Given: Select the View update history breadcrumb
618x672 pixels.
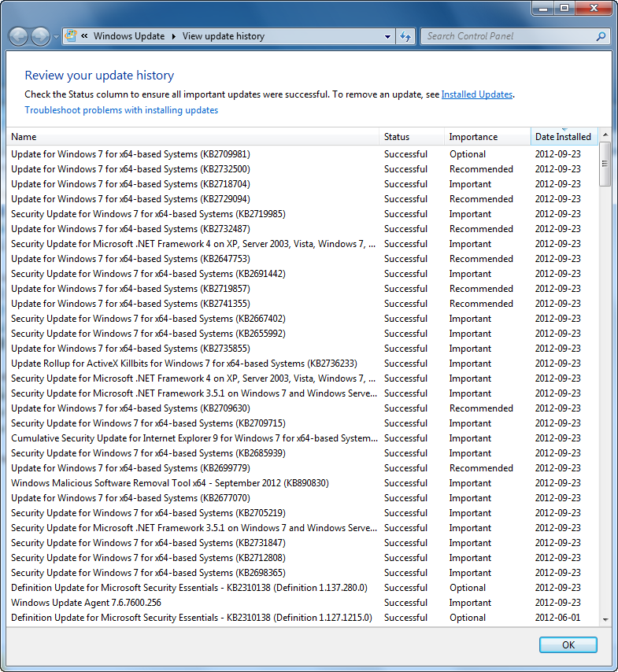Looking at the screenshot, I should [x=224, y=36].
